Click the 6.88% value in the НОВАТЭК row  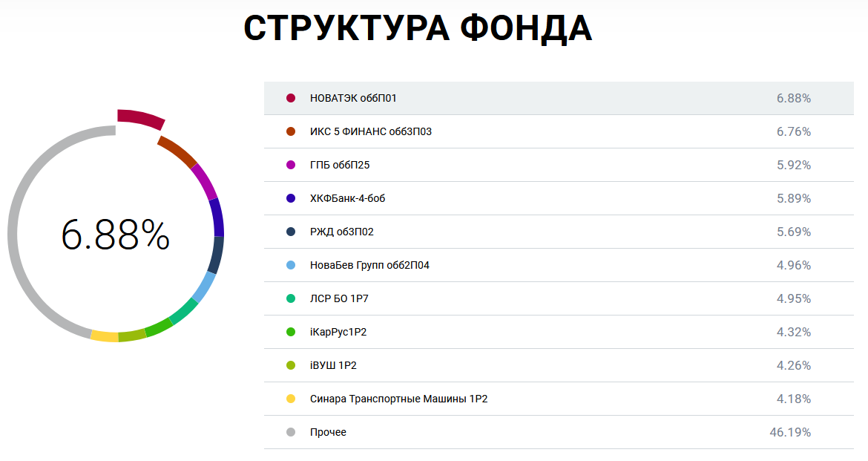tap(793, 98)
